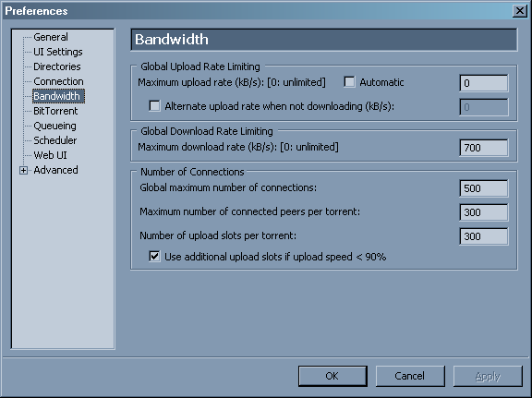Toggle alternate upload rate when not downloading
Image resolution: width=532 pixels, height=398 pixels.
pyautogui.click(x=155, y=106)
